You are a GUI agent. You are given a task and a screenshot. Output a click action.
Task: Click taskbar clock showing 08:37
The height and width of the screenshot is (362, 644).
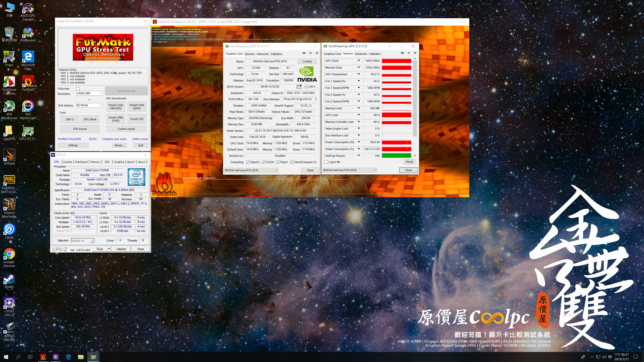coord(622,357)
